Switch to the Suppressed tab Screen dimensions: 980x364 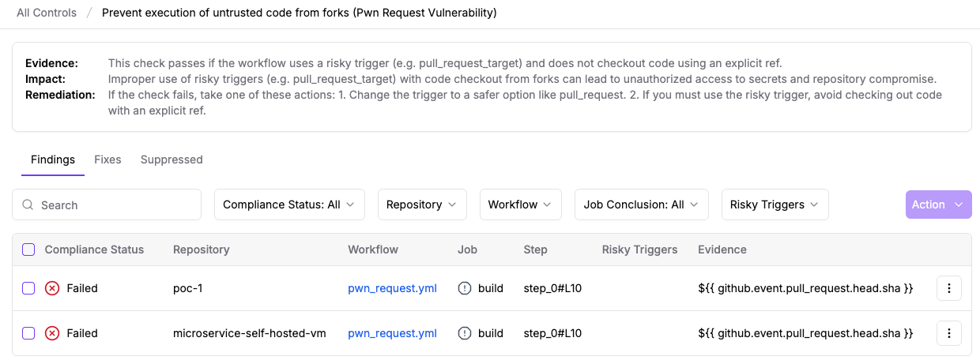[171, 159]
